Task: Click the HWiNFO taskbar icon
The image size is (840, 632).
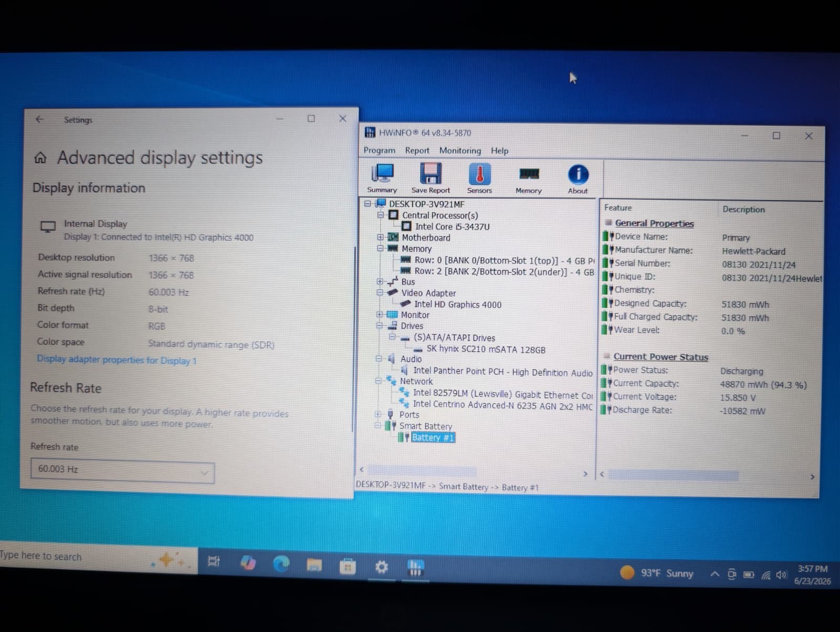Action: 415,568
